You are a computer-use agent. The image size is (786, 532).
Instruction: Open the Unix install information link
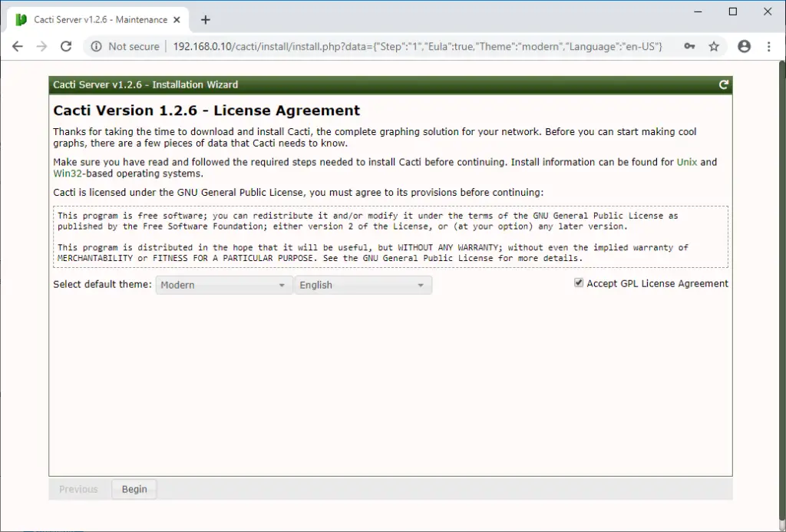[687, 162]
